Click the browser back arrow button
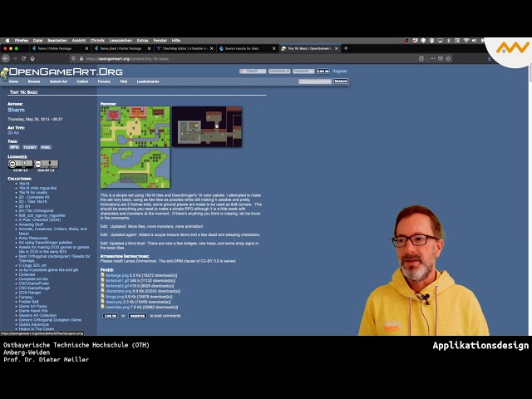The image size is (532, 399). 7,59
